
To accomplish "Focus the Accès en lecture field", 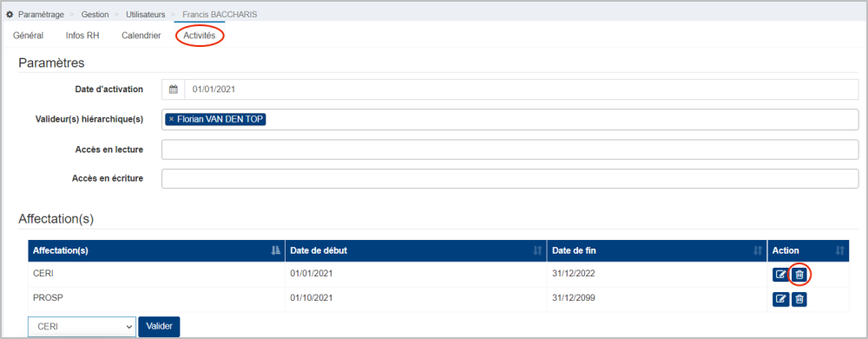I will pyautogui.click(x=510, y=150).
